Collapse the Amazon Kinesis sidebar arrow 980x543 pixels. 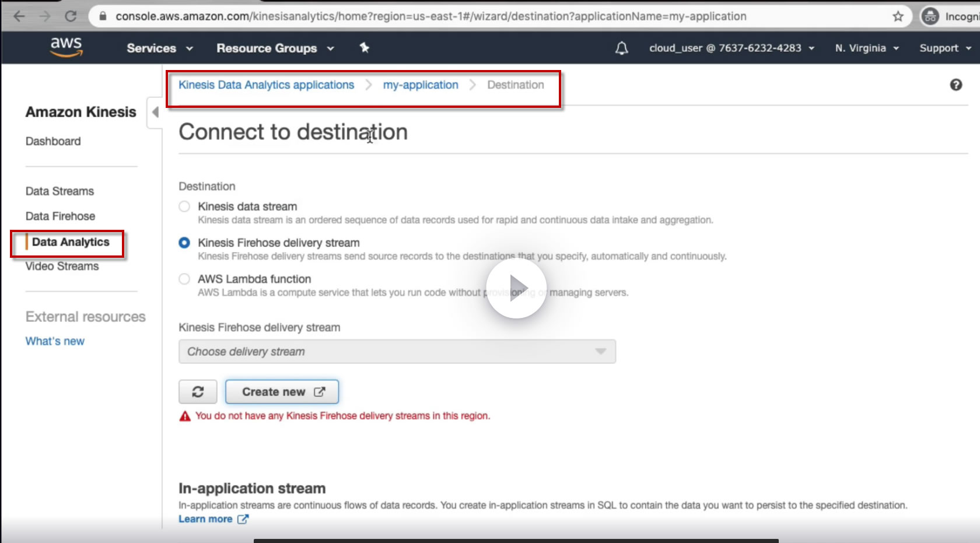coord(155,112)
